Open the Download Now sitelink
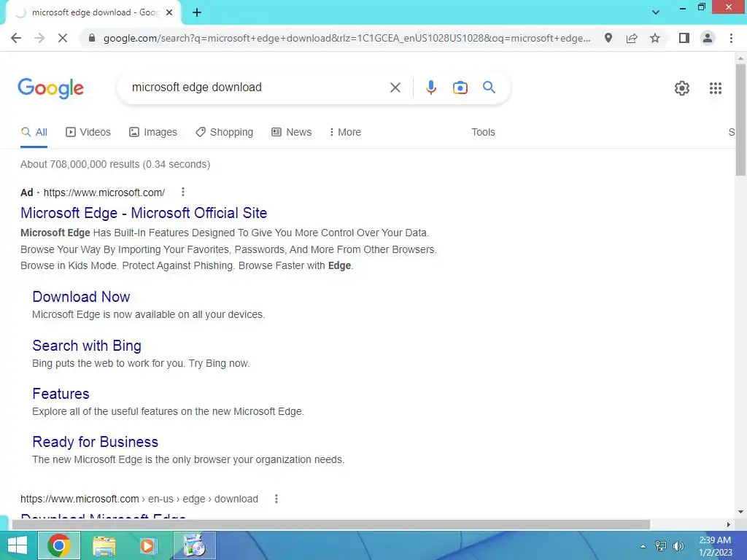Image resolution: width=747 pixels, height=560 pixels. (x=81, y=297)
